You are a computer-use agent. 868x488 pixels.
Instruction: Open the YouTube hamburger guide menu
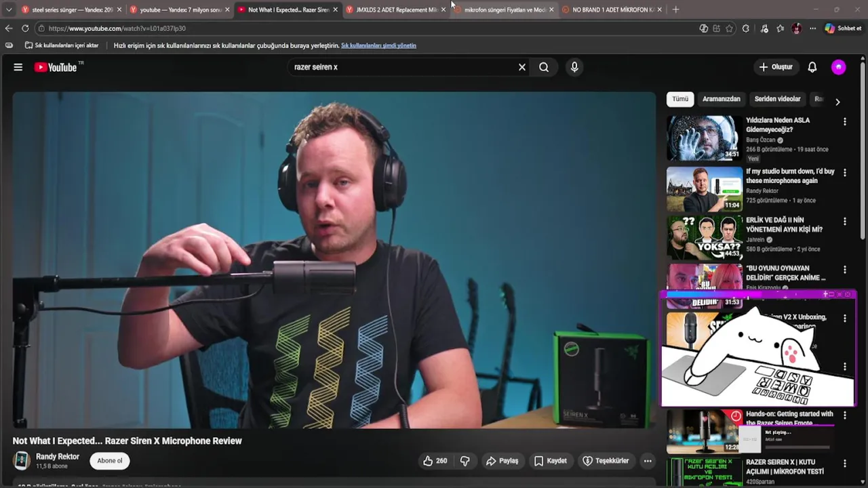[18, 67]
